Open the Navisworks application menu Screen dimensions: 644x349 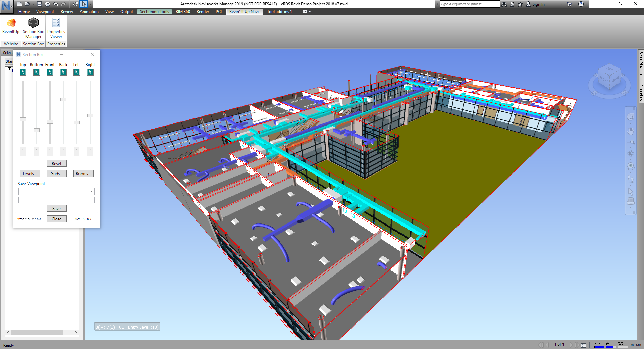coord(7,6)
